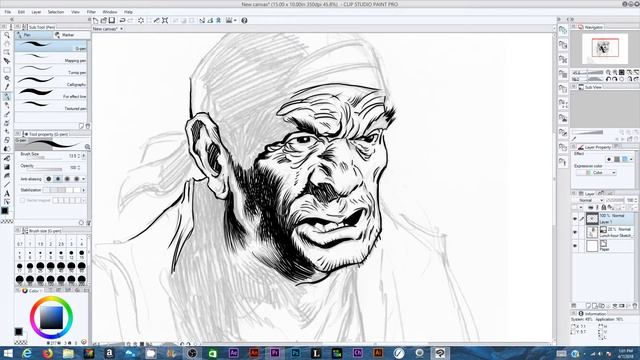This screenshot has height=360, width=640.
Task: Open the Filter menu
Action: tap(91, 12)
